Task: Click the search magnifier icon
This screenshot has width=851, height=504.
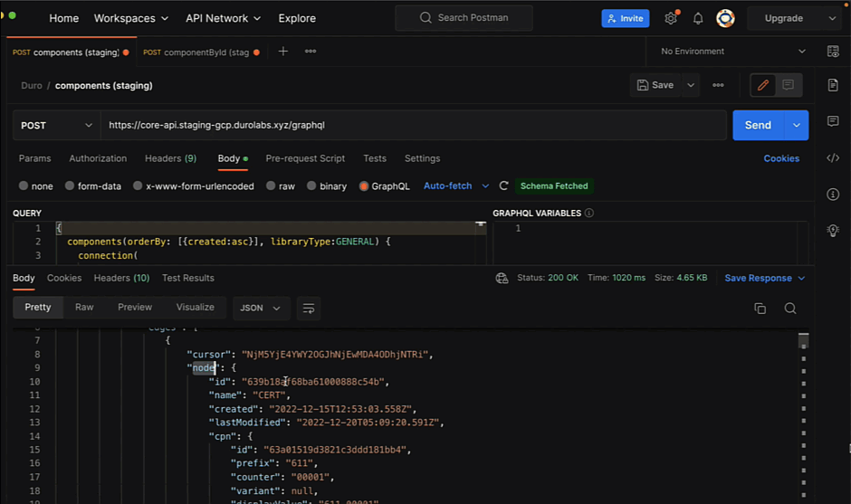Action: coord(425,18)
